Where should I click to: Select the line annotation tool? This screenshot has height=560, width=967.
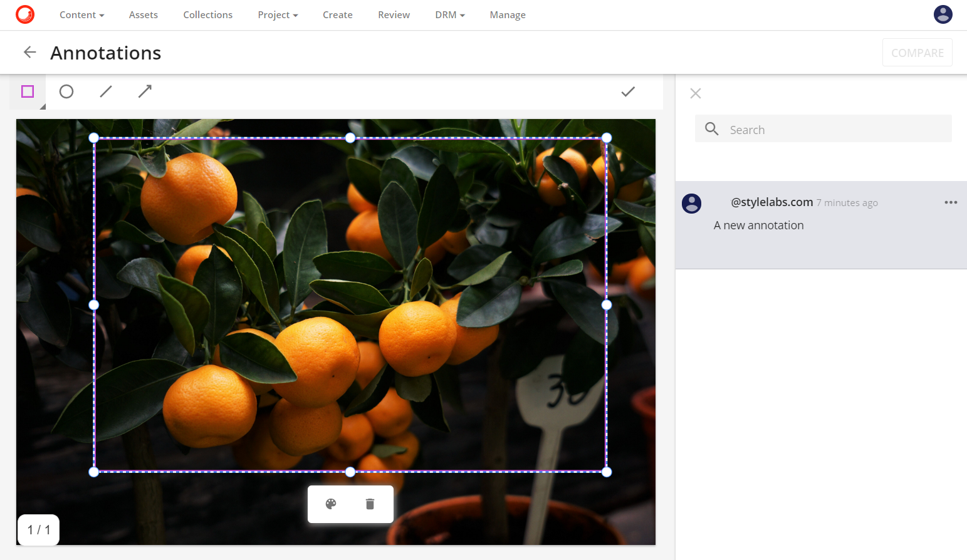coord(105,91)
